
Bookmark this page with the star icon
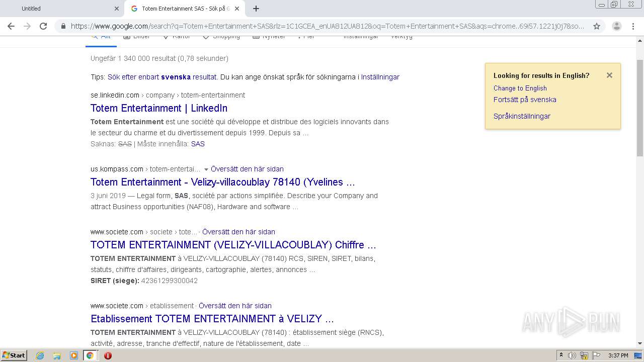click(597, 26)
